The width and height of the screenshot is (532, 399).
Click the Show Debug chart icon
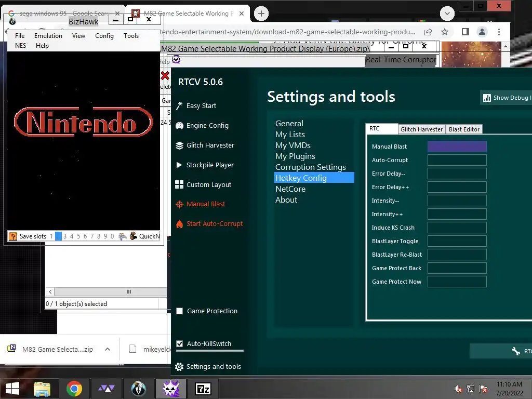pyautogui.click(x=487, y=98)
